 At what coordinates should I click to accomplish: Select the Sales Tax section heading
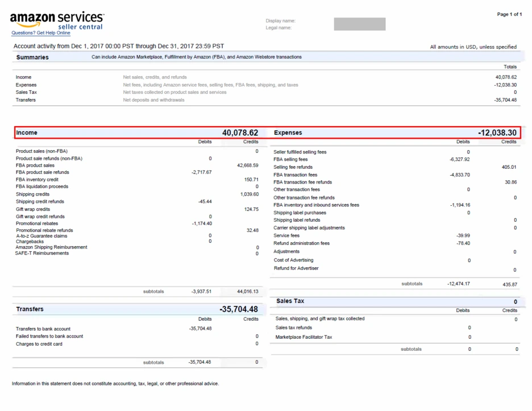(x=290, y=301)
